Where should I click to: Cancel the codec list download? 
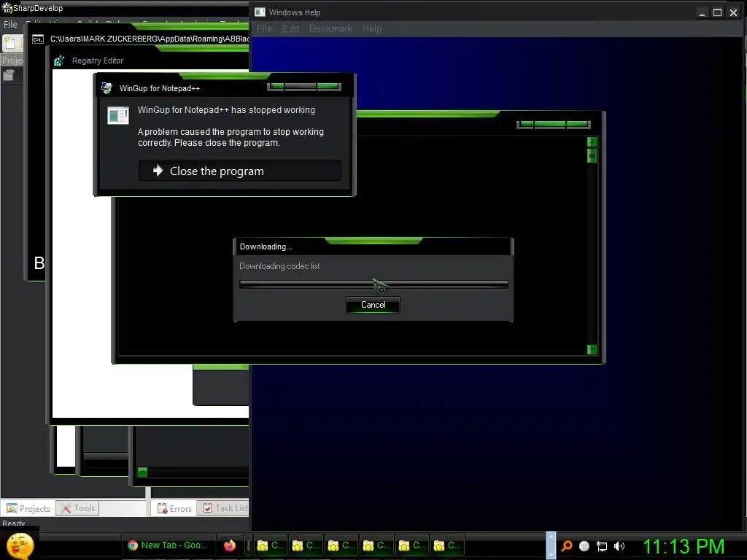coord(373,305)
